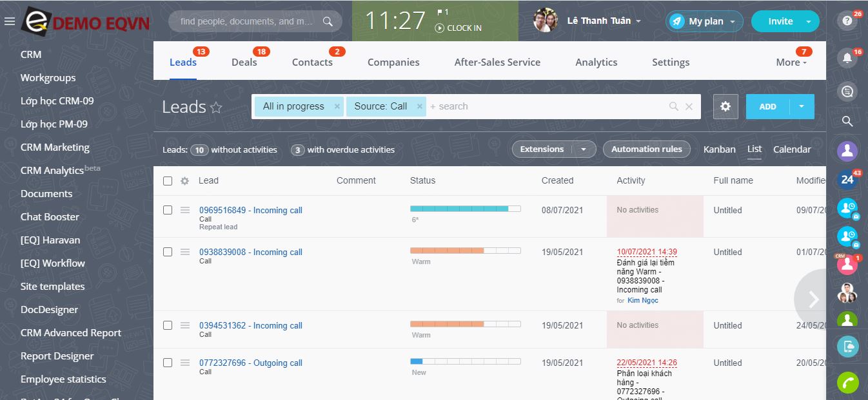
Task: Click the table column settings gear
Action: (x=184, y=181)
